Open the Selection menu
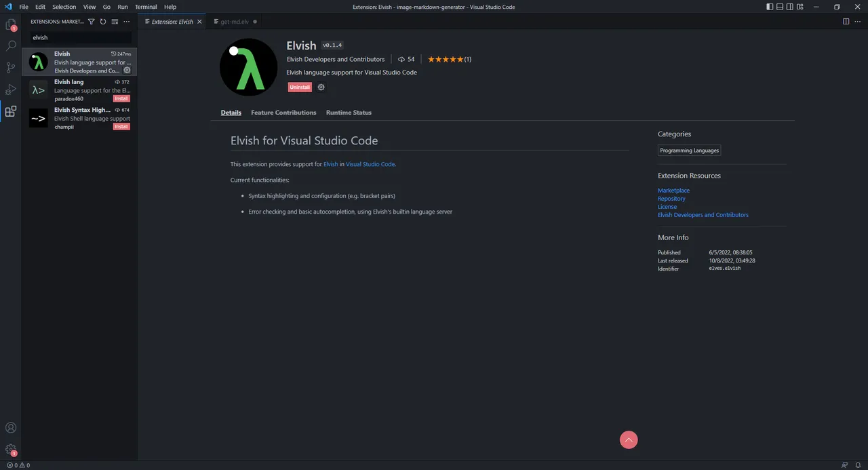 point(64,7)
